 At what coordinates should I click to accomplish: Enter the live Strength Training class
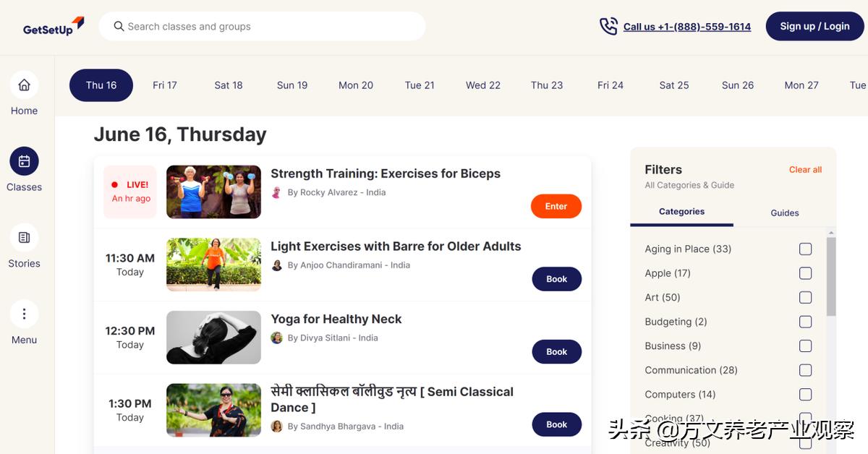tap(556, 206)
